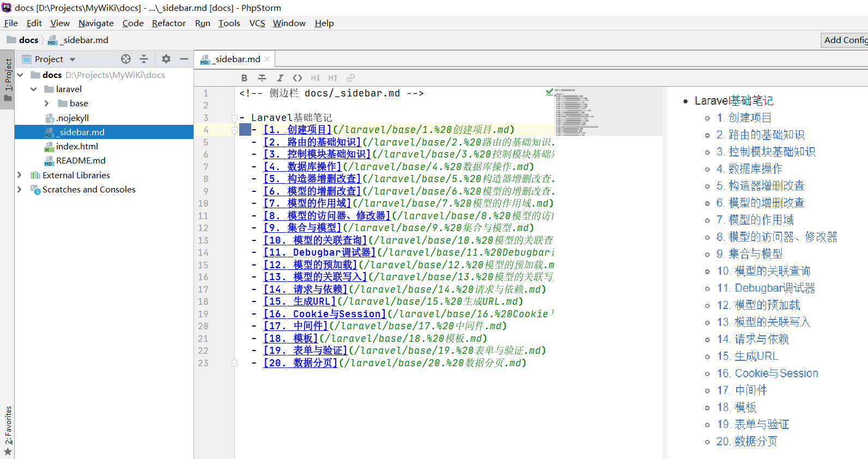Image resolution: width=868 pixels, height=459 pixels.
Task: Click preview link 15. 生成URL
Action: 748,356
